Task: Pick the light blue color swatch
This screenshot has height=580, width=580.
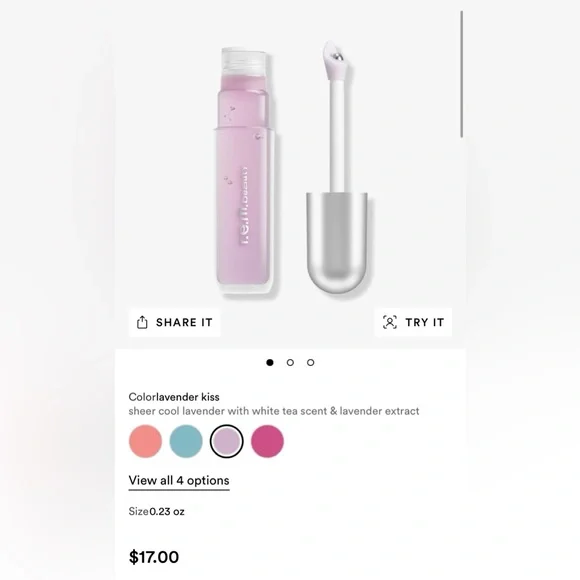Action: [x=186, y=441]
